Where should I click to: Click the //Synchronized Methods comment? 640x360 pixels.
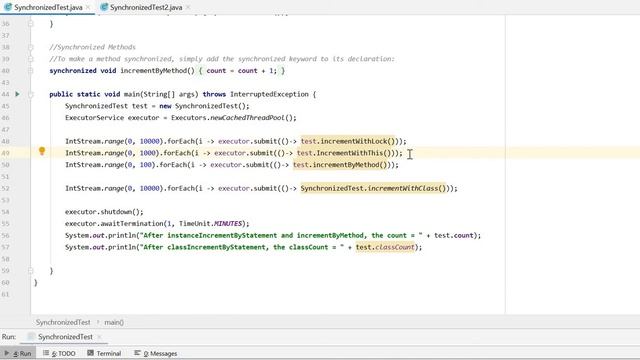pos(92,47)
